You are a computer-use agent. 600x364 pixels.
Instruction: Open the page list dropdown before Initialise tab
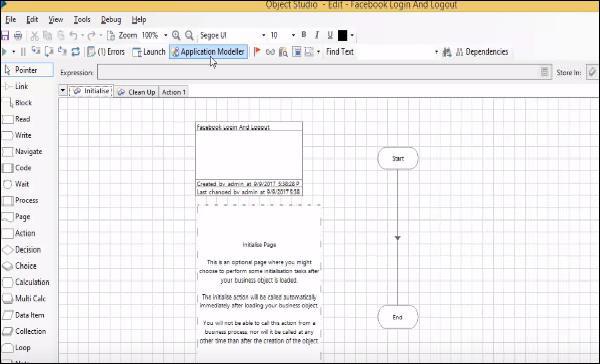pyautogui.click(x=63, y=91)
